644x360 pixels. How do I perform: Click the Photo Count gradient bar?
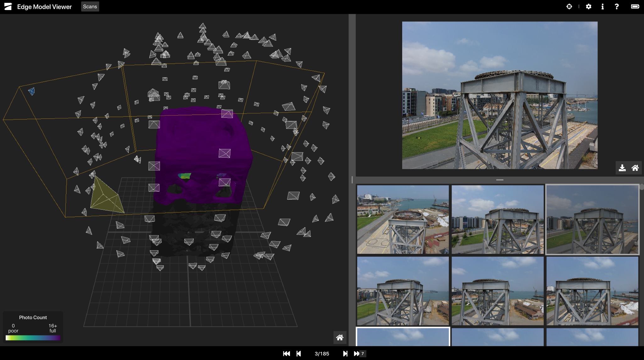pos(33,338)
